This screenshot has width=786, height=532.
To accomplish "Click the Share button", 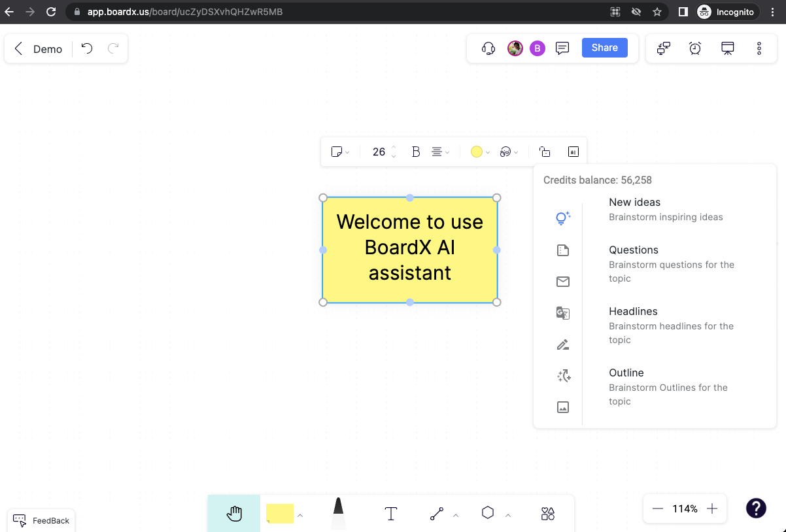I will coord(604,47).
